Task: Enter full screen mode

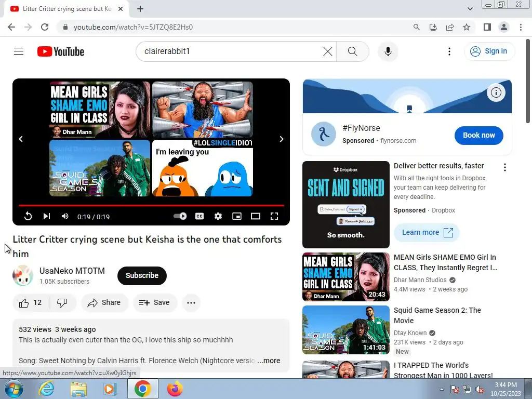Action: (x=274, y=216)
